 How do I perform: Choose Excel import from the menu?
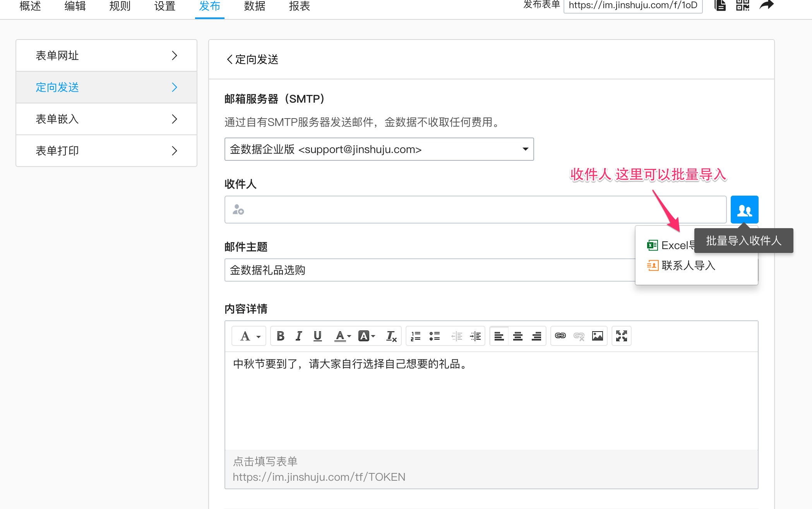click(x=670, y=245)
